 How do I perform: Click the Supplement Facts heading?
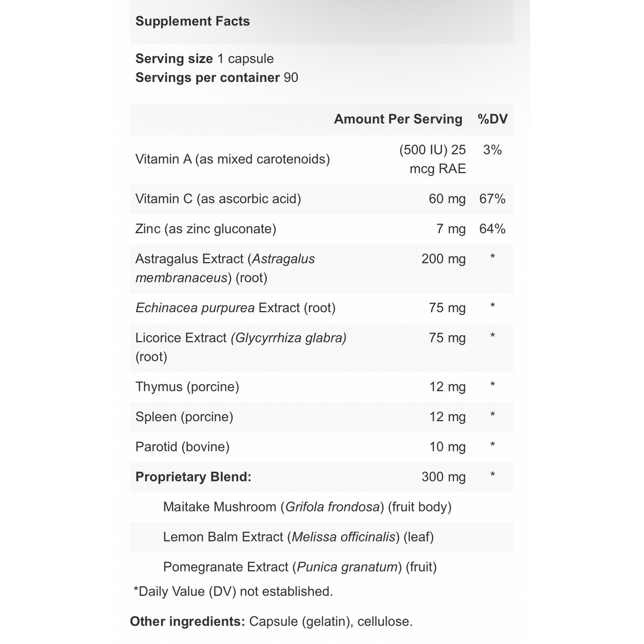pyautogui.click(x=193, y=21)
